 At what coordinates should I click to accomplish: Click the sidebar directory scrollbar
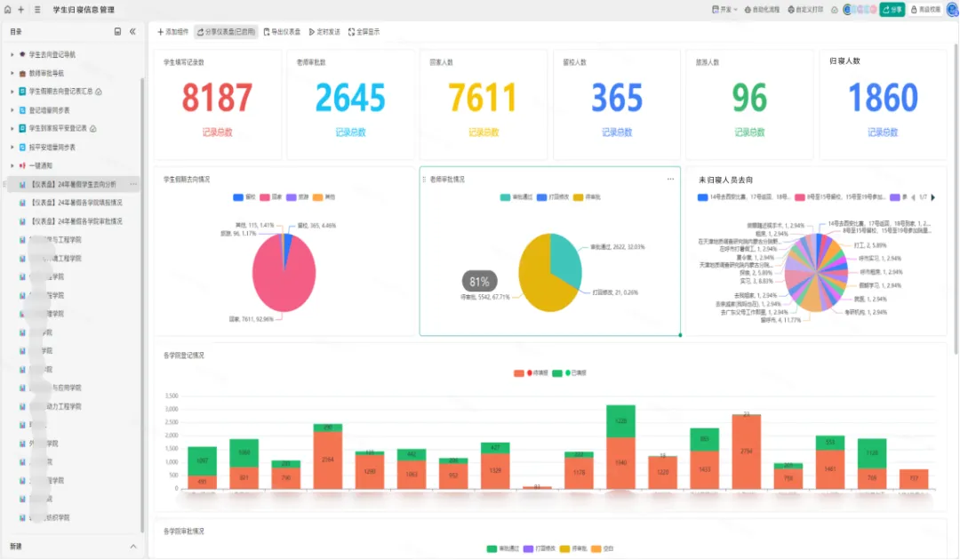(x=142, y=305)
